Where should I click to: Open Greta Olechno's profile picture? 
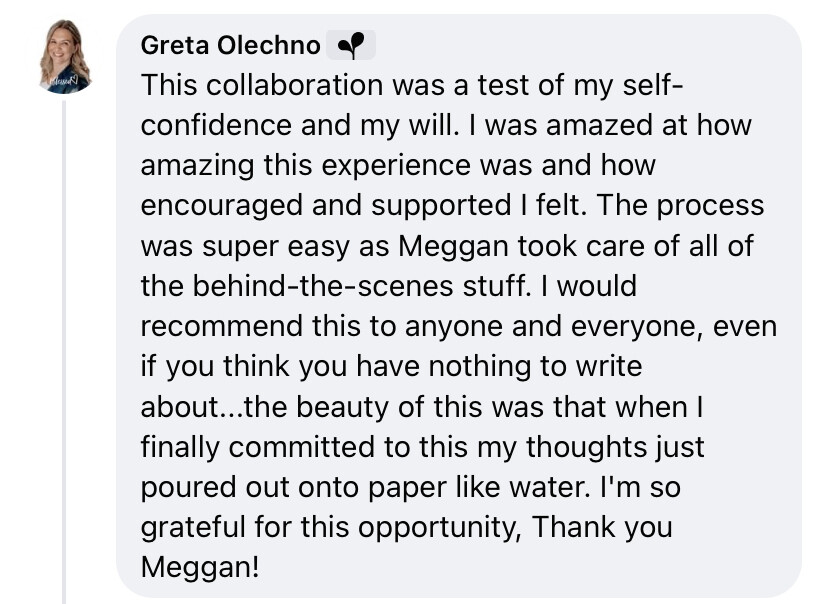pos(65,56)
